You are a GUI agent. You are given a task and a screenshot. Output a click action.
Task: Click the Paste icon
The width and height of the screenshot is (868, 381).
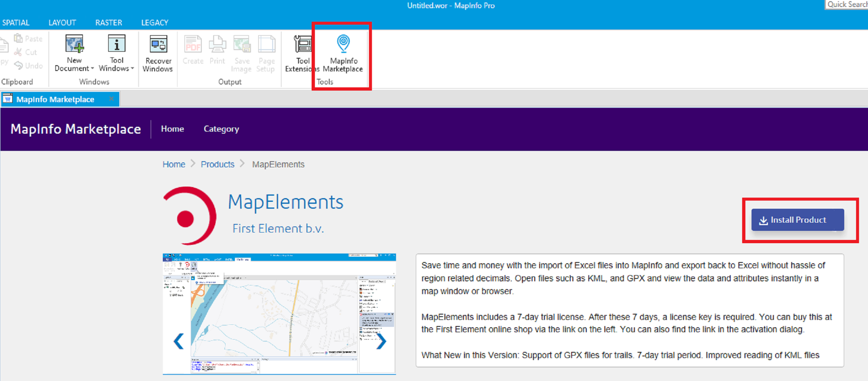tap(19, 38)
